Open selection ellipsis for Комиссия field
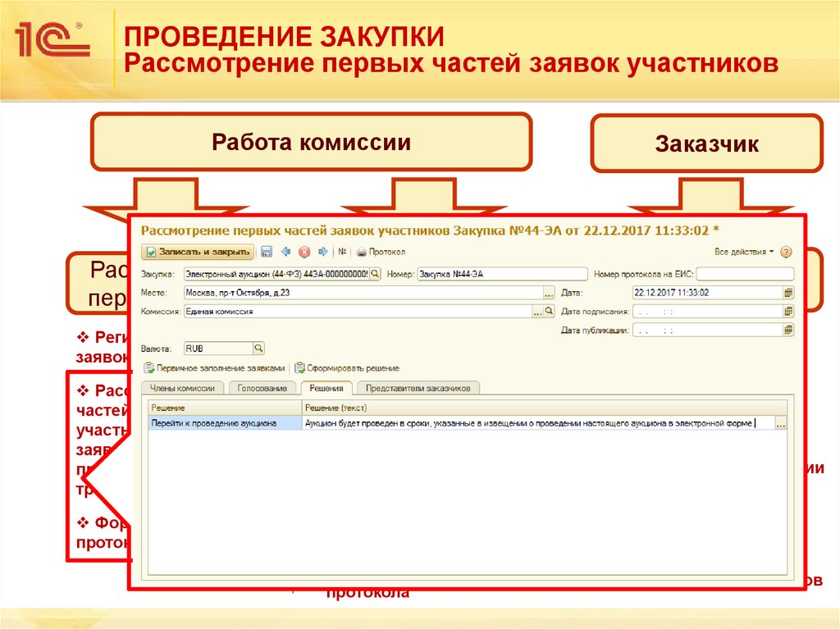 click(x=536, y=311)
